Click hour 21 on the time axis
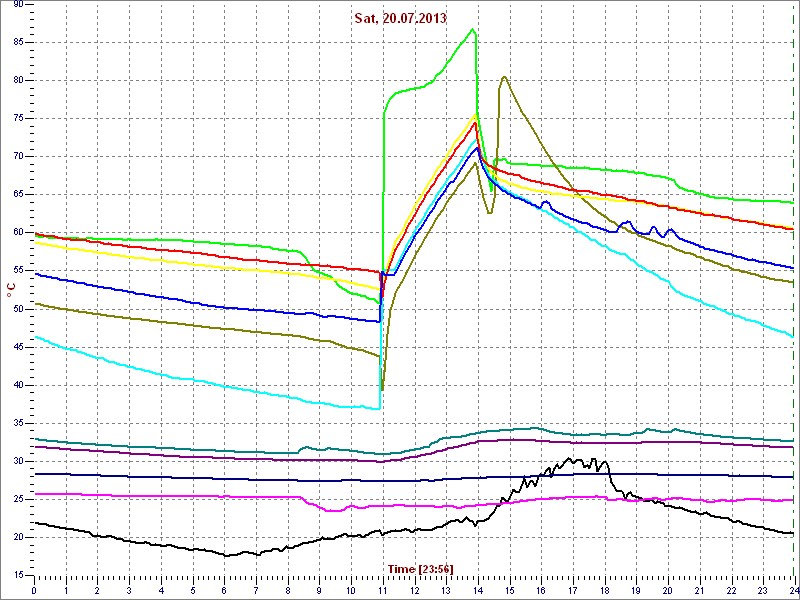This screenshot has height=600, width=800. point(699,590)
